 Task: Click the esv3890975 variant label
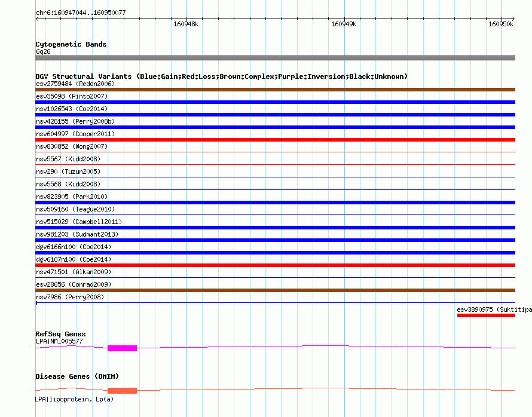tap(494, 309)
